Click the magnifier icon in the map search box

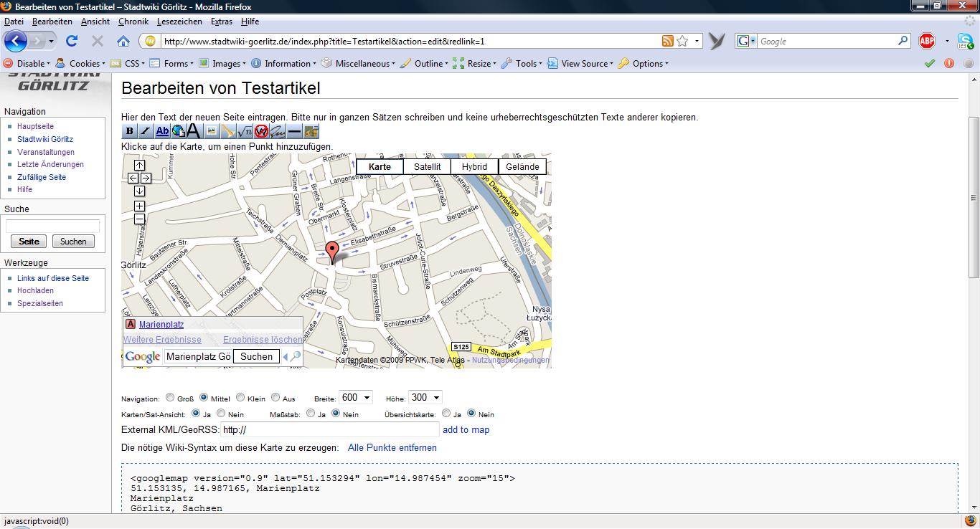(x=295, y=356)
